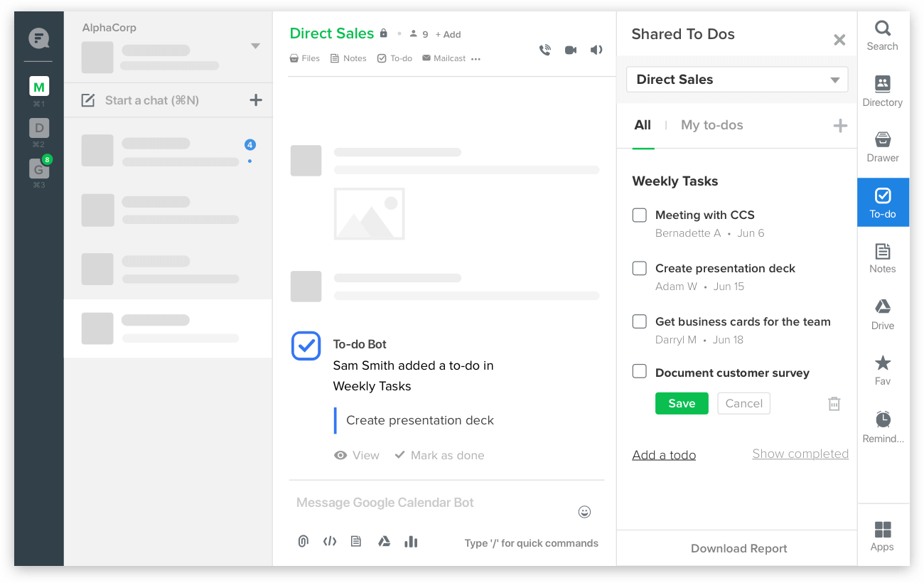Open Google Drive sidebar panel
The width and height of the screenshot is (924, 583).
882,314
